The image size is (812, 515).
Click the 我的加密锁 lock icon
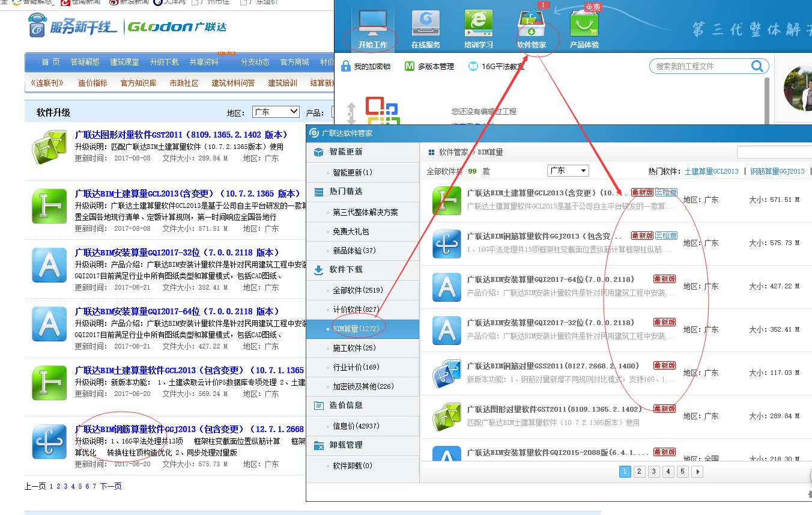pyautogui.click(x=345, y=66)
